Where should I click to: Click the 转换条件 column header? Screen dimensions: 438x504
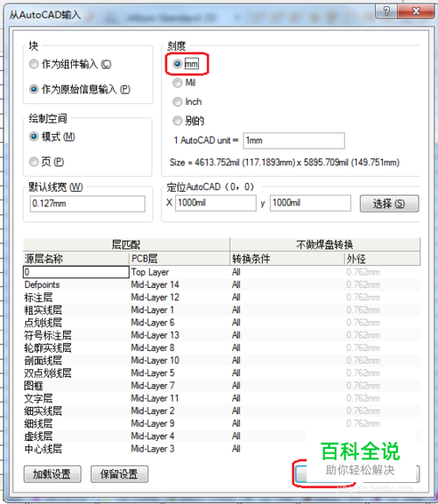(x=287, y=258)
